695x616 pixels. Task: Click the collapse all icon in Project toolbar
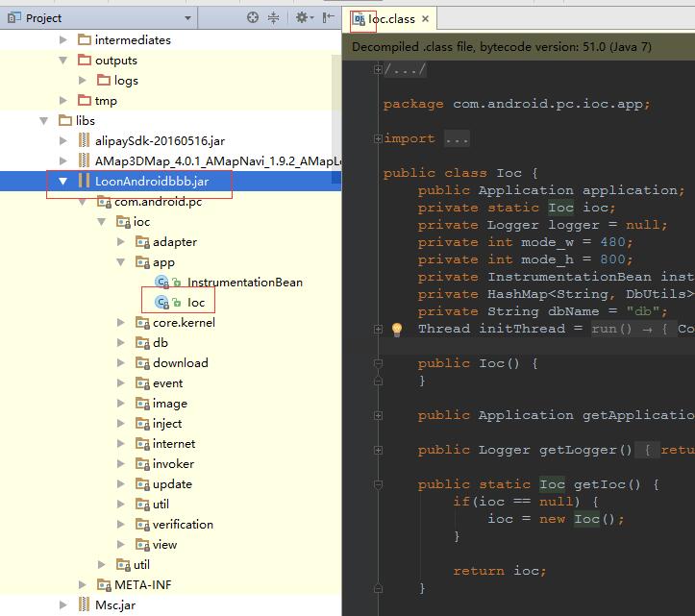tap(273, 17)
